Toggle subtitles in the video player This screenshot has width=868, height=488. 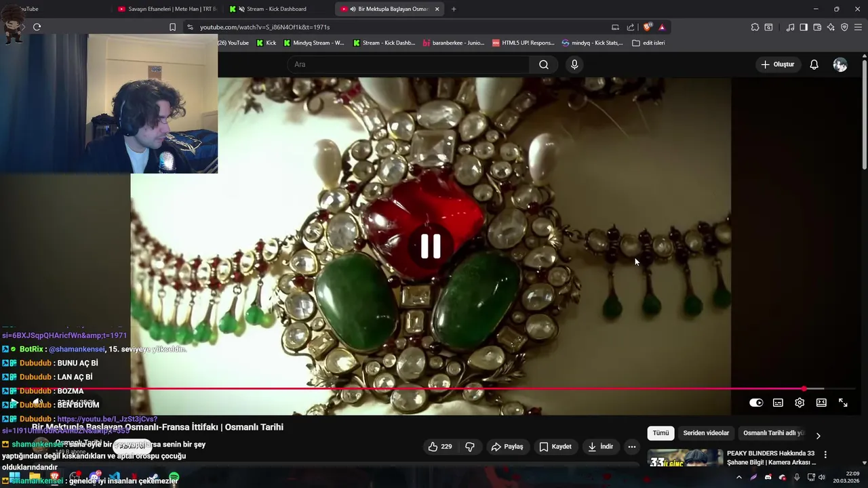[x=778, y=403]
